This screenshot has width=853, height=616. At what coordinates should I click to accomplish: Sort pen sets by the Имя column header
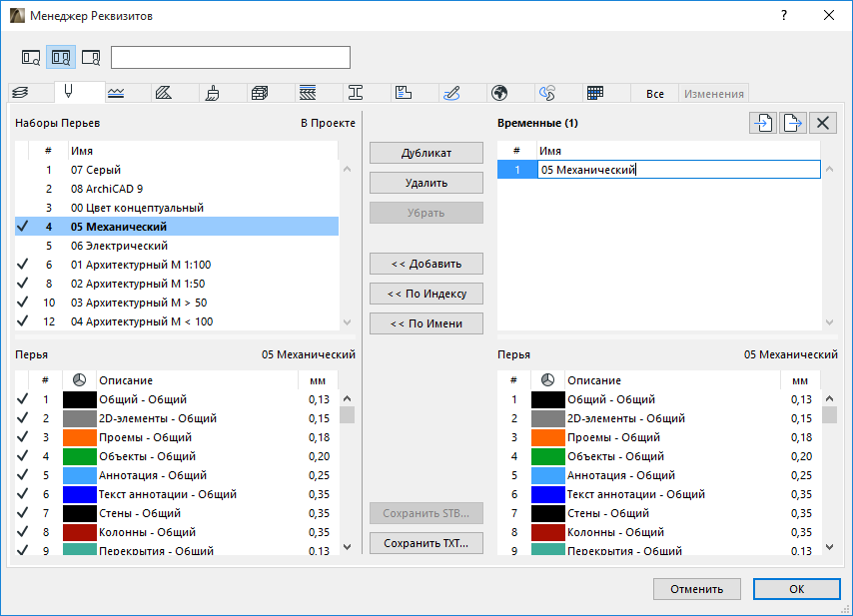click(x=203, y=151)
